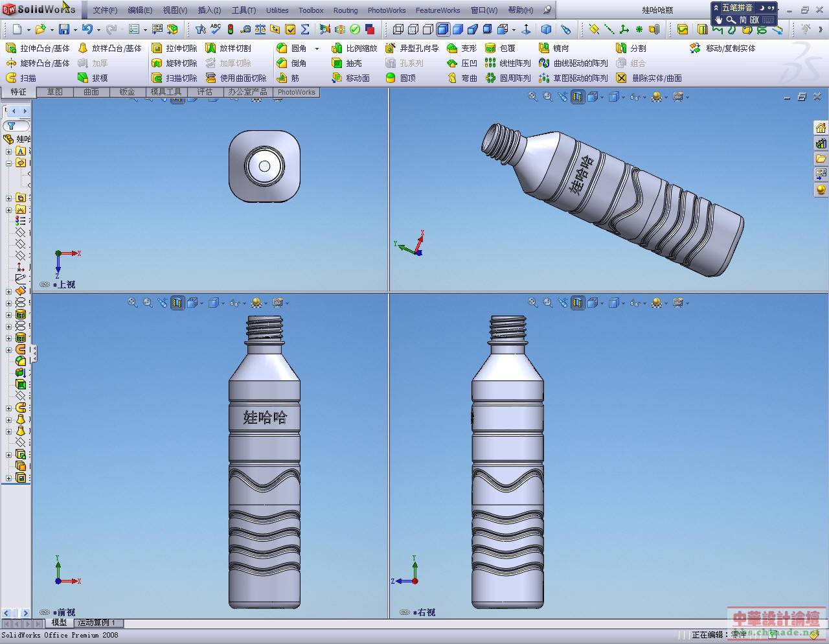
Task: Click 使用曲面切除 cut with surface tool
Action: [x=236, y=78]
